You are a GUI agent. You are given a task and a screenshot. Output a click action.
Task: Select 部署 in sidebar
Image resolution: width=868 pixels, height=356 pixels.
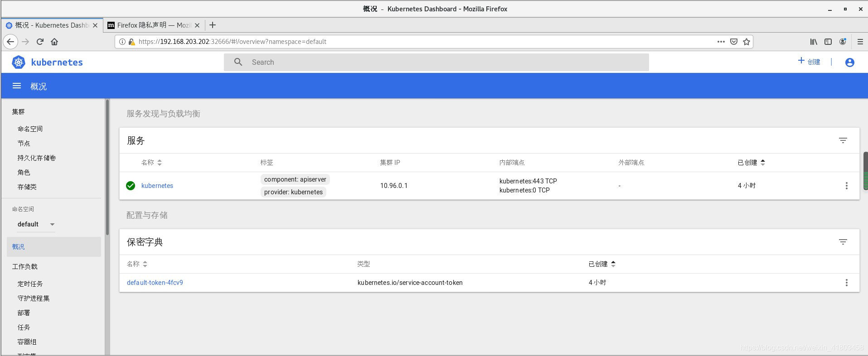click(24, 313)
